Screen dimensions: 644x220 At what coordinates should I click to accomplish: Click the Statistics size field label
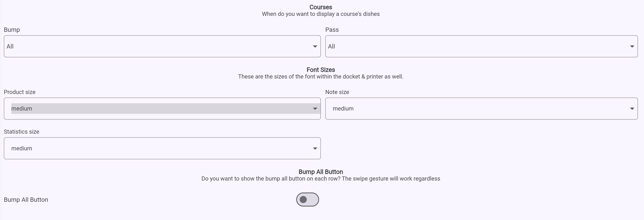coord(22,132)
